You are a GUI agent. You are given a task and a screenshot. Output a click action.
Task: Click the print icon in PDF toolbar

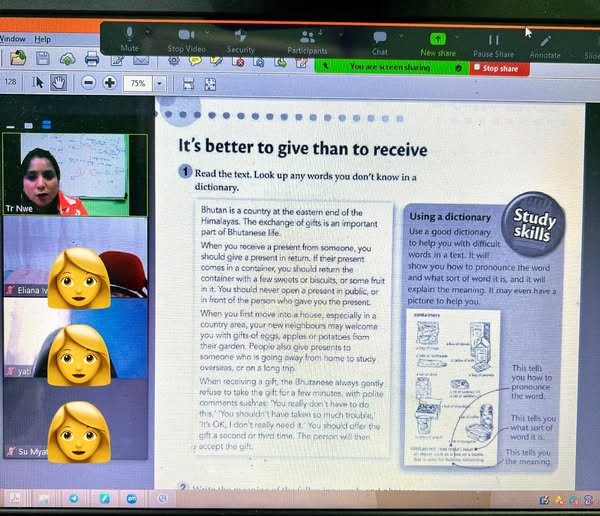92,59
